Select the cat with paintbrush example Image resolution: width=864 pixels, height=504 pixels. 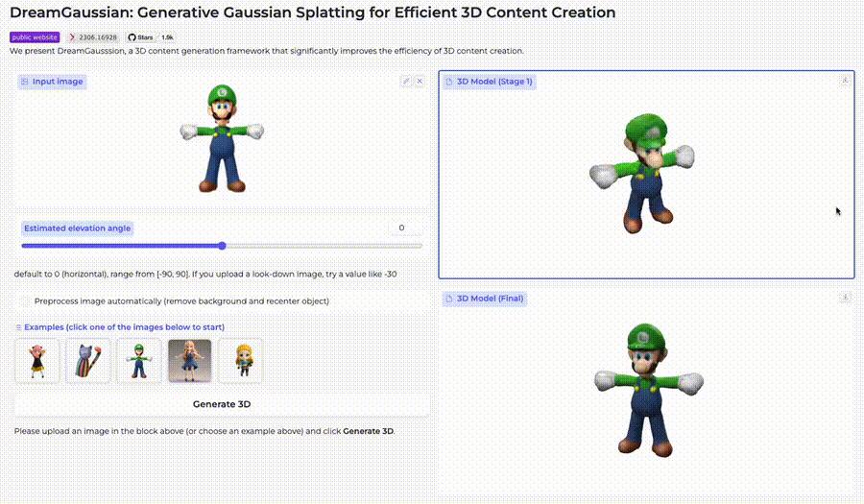pyautogui.click(x=88, y=361)
